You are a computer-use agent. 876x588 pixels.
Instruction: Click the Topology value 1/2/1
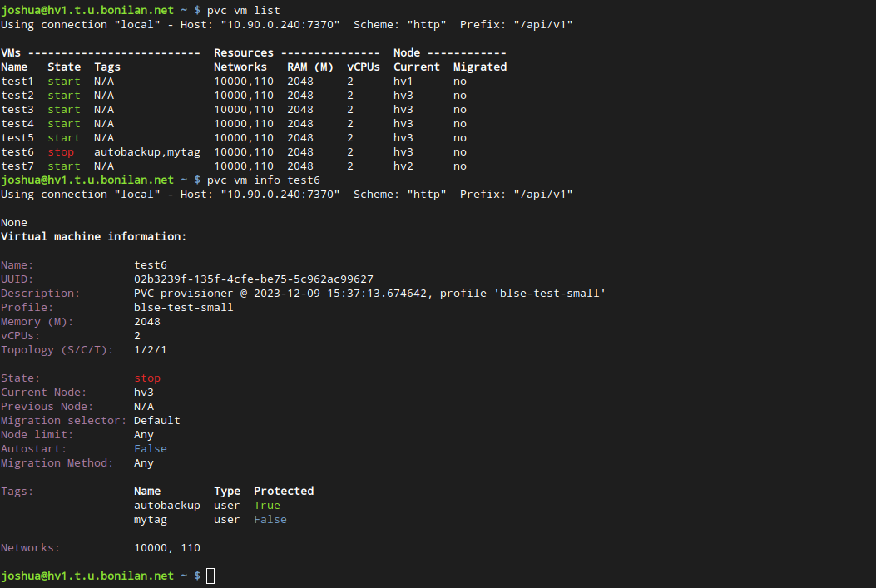tap(150, 349)
